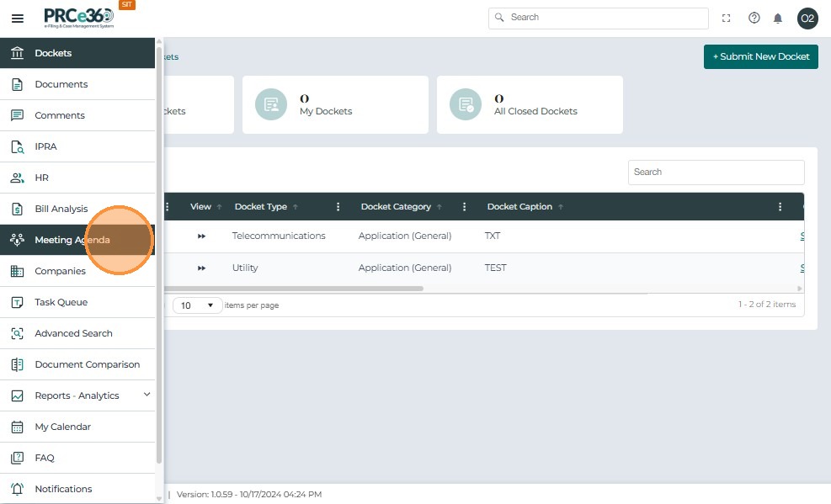Click the table horizontal scrollbar
The image size is (831, 504).
(294, 289)
